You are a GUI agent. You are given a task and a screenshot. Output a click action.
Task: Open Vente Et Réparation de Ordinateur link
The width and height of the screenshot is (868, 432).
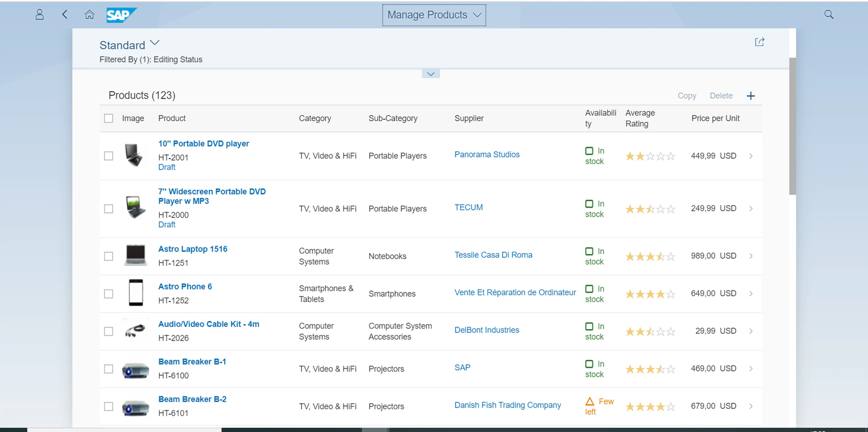pyautogui.click(x=515, y=293)
